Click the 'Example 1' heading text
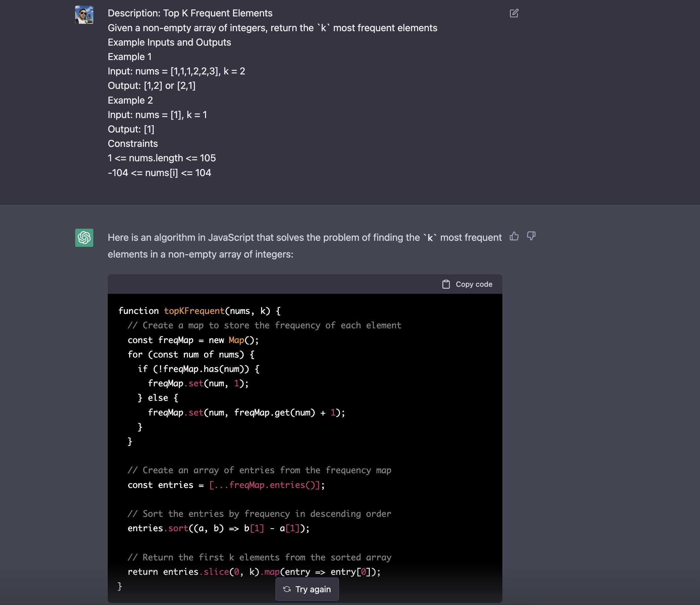Viewport: 700px width, 605px height. (x=130, y=57)
